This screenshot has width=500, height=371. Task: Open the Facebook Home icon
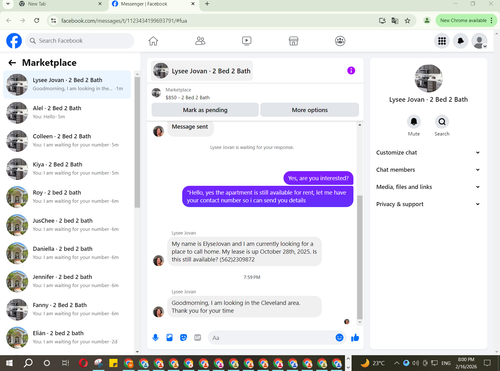(153, 41)
